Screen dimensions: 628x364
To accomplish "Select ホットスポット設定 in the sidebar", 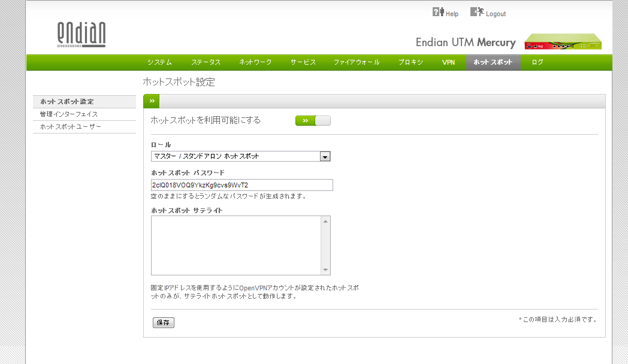I will pos(84,102).
